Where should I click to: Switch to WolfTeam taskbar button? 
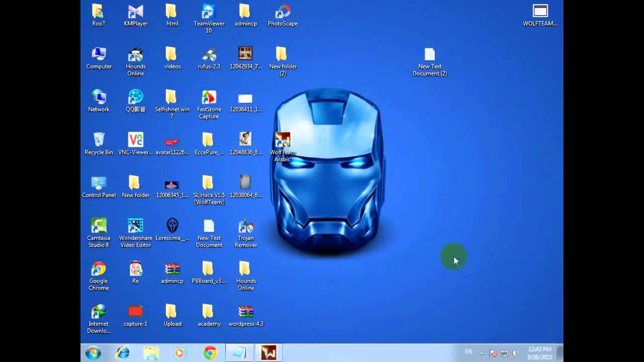point(268,353)
